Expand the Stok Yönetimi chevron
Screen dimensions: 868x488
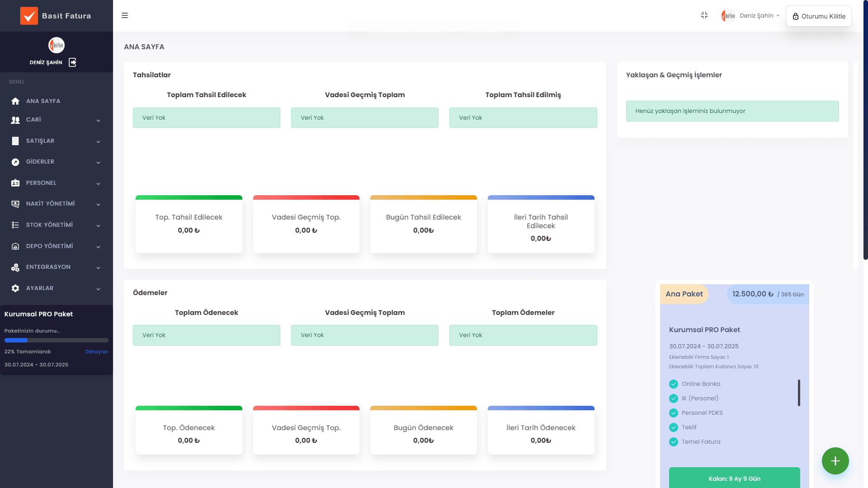[98, 226]
